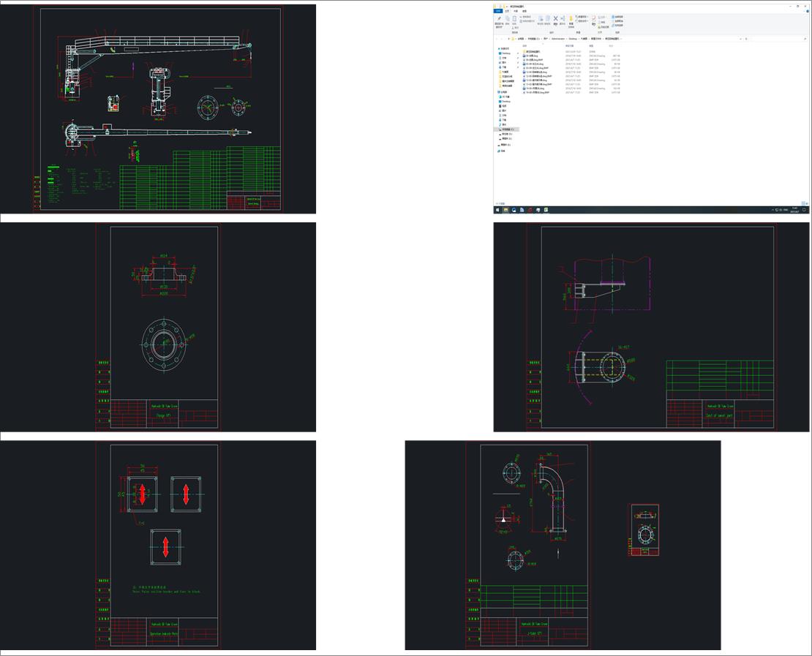Viewport: 812px width, 656px height.
Task: Open the Easy access dropdown in ribbon
Action: point(582,20)
